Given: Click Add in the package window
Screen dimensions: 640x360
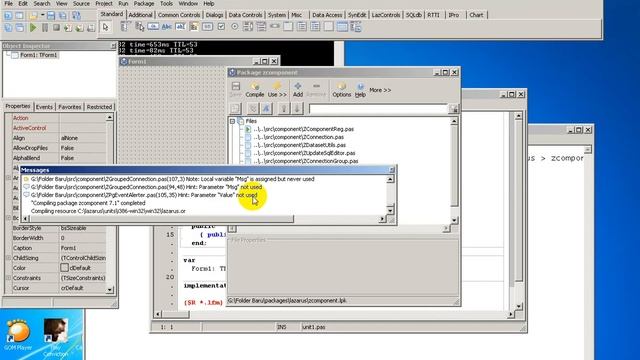Looking at the screenshot, I should pos(298,90).
